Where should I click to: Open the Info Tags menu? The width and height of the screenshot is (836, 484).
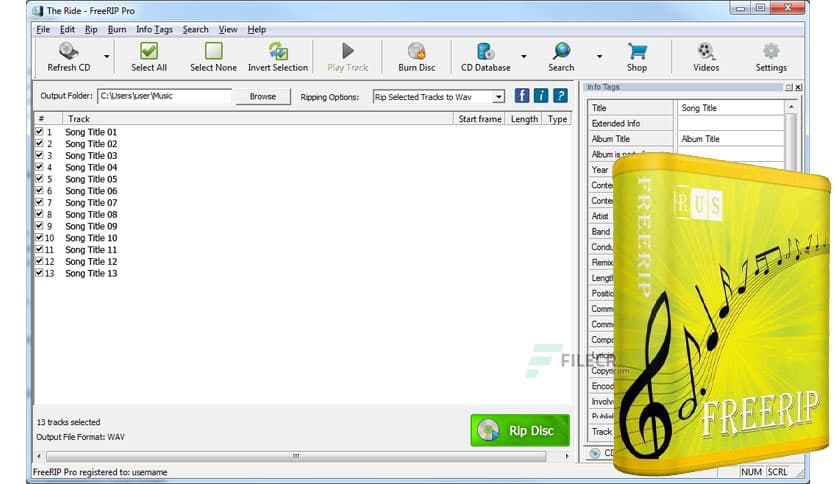(154, 29)
